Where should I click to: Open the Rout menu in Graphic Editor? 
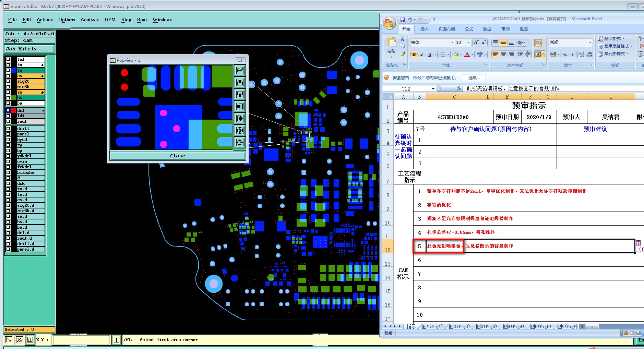pos(142,20)
